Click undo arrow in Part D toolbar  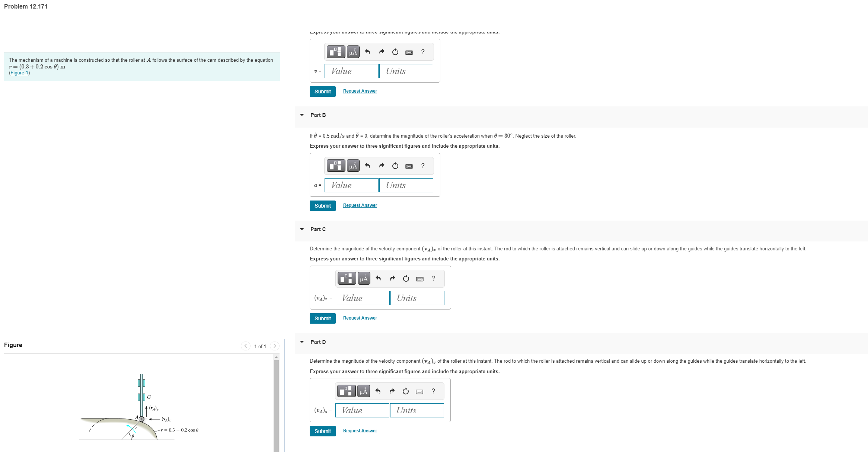tap(378, 391)
